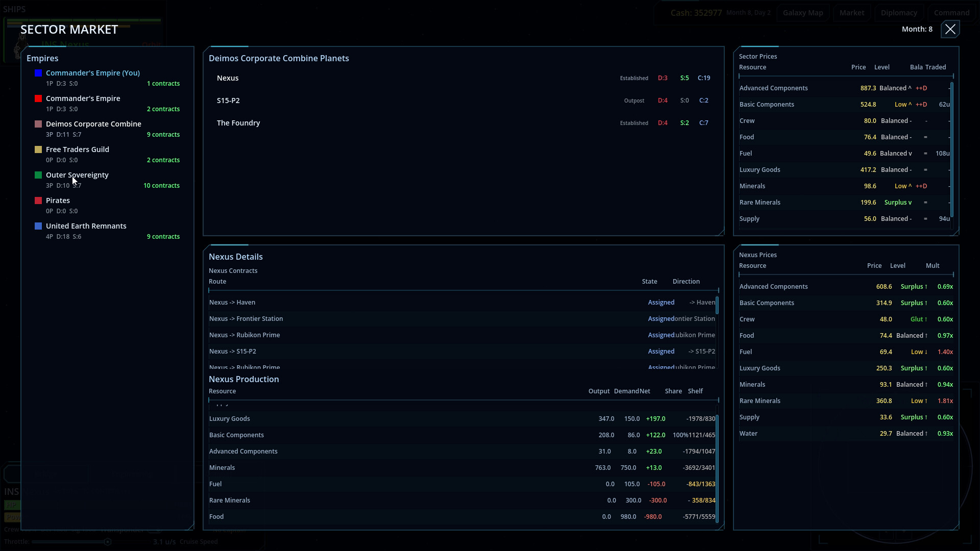Open the Command menu button
This screenshot has height=551, width=980.
click(x=951, y=13)
